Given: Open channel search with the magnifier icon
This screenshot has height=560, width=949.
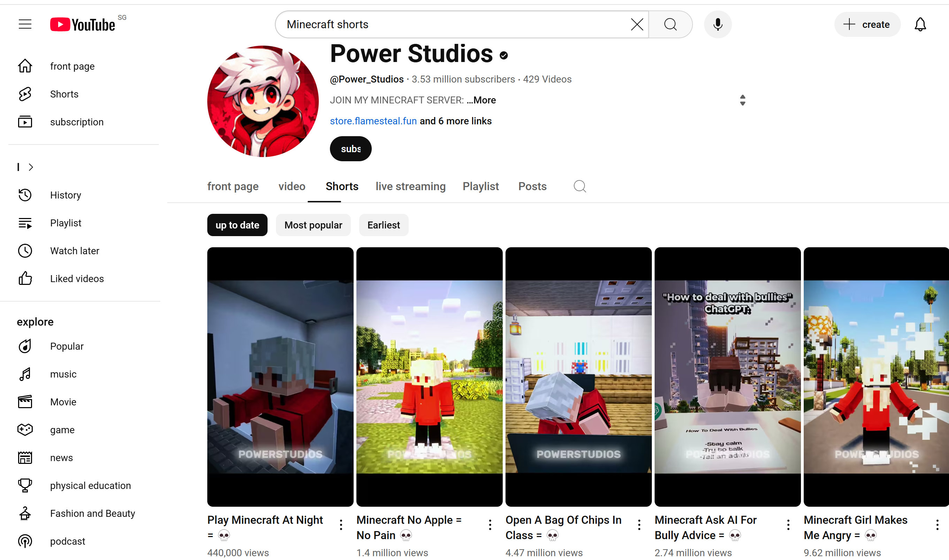Looking at the screenshot, I should 579,186.
